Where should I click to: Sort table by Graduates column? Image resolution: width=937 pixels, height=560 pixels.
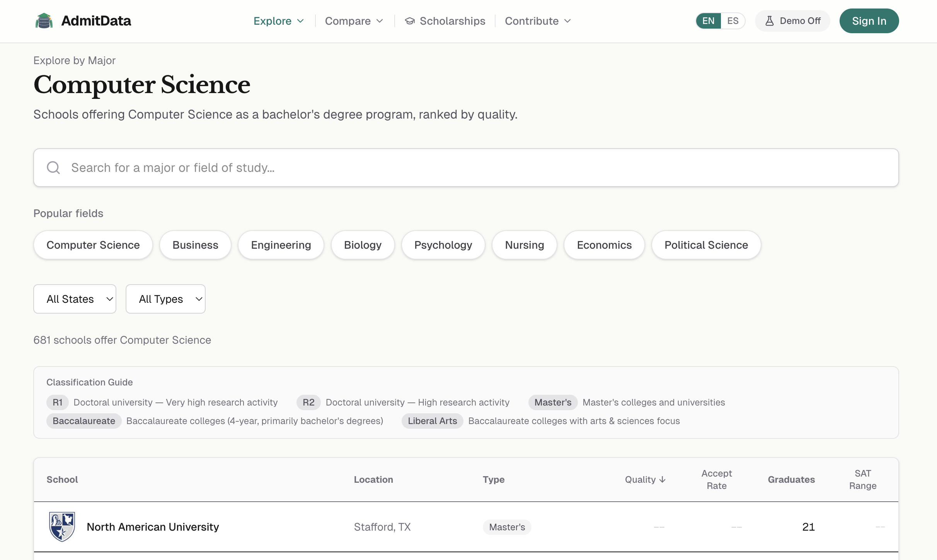pos(791,480)
